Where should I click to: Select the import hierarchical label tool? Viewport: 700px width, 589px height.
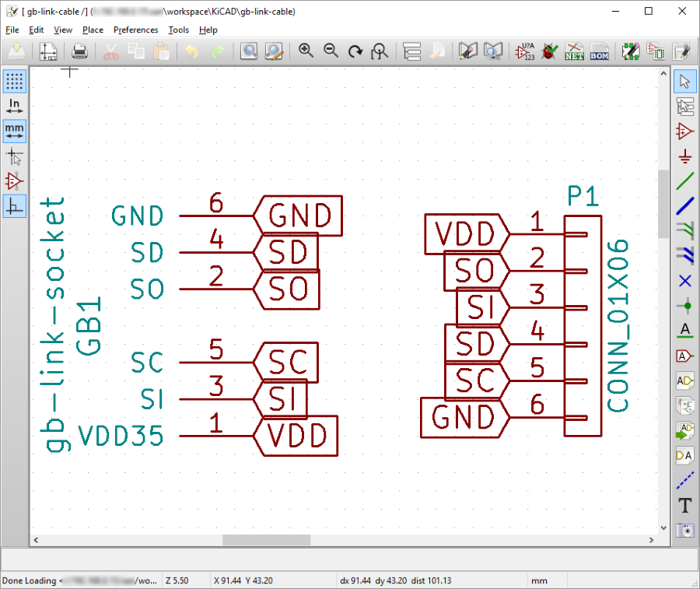(684, 431)
